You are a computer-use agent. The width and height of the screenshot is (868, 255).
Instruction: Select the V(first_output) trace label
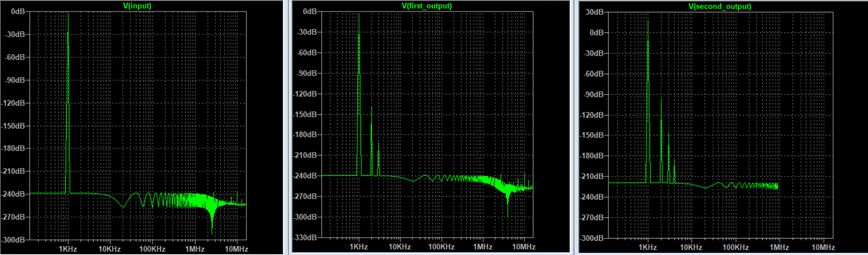tap(427, 6)
